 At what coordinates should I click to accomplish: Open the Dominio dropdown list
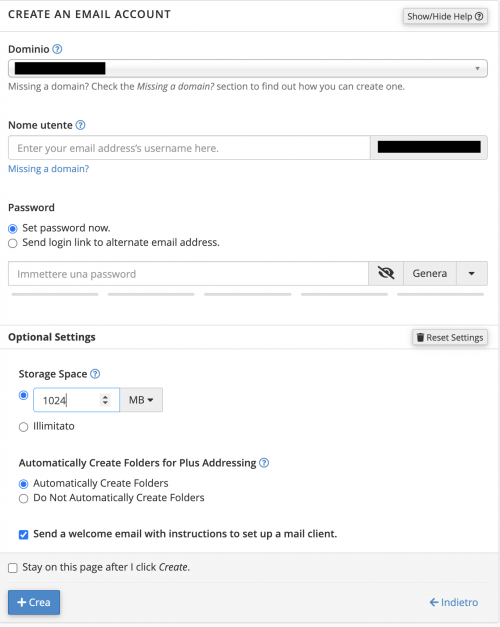point(248,68)
